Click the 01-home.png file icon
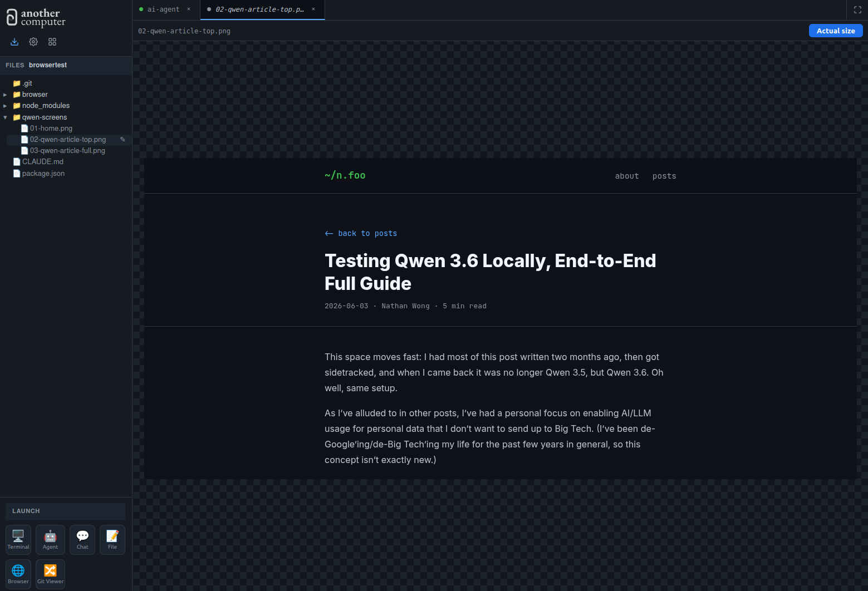Image resolution: width=868 pixels, height=591 pixels. [24, 129]
